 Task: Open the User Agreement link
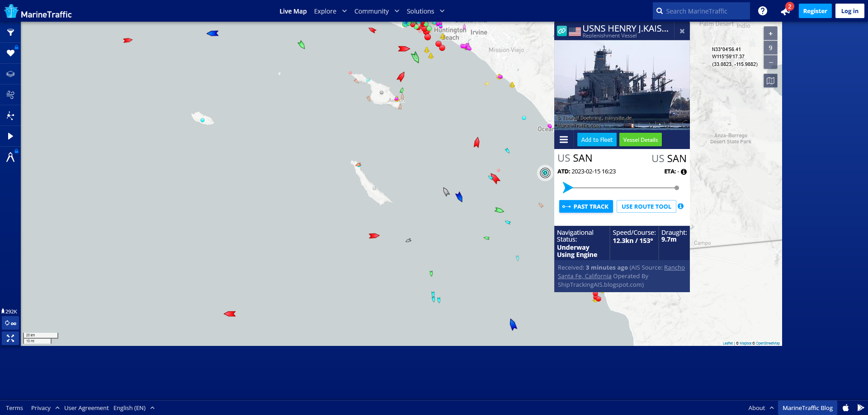(x=86, y=408)
